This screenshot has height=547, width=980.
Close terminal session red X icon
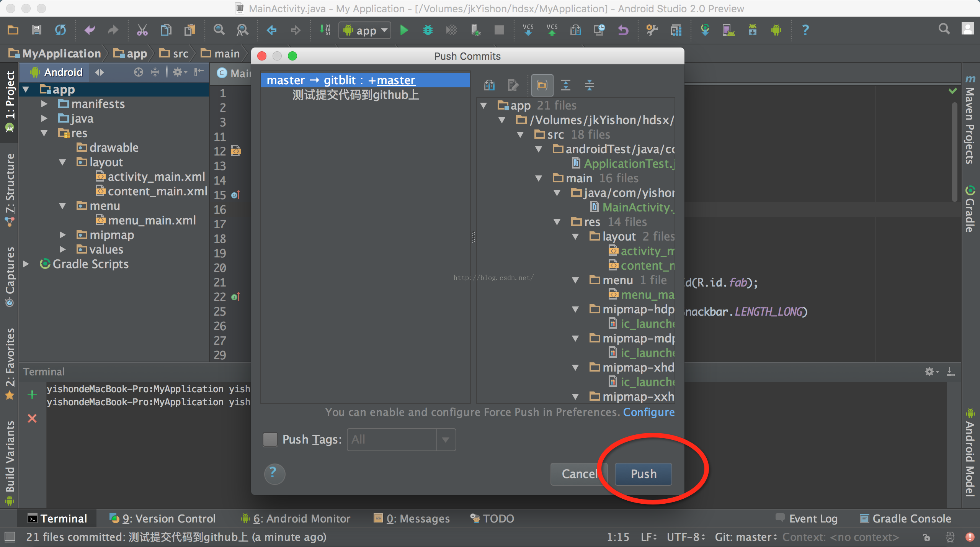point(32,418)
